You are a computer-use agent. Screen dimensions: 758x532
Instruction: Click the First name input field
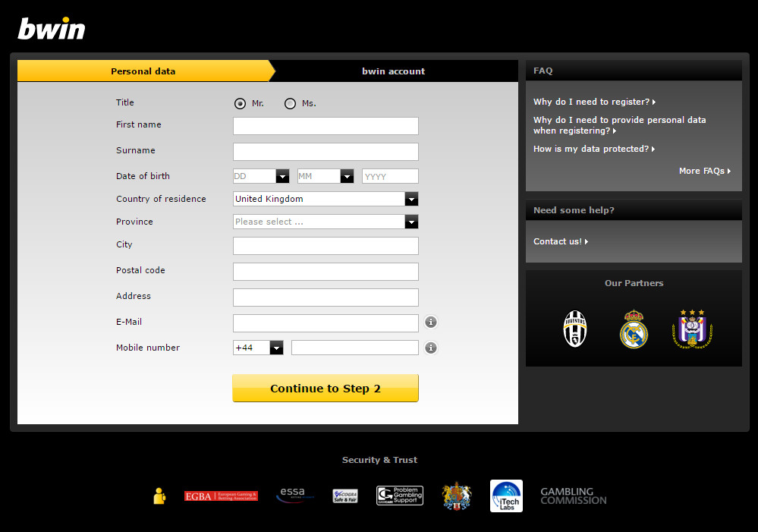click(326, 126)
